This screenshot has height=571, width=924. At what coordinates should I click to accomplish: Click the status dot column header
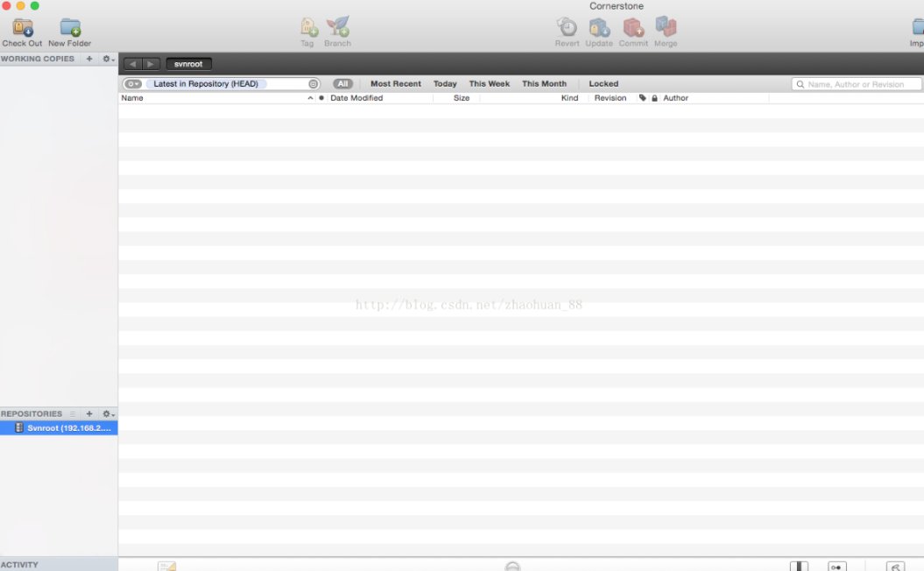[321, 98]
